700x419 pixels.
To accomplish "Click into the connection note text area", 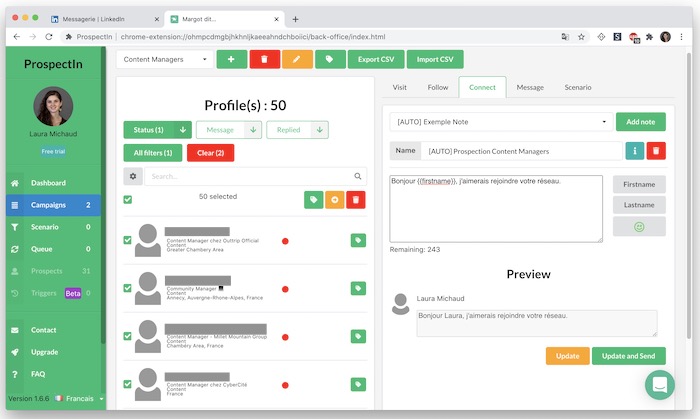I will 496,209.
